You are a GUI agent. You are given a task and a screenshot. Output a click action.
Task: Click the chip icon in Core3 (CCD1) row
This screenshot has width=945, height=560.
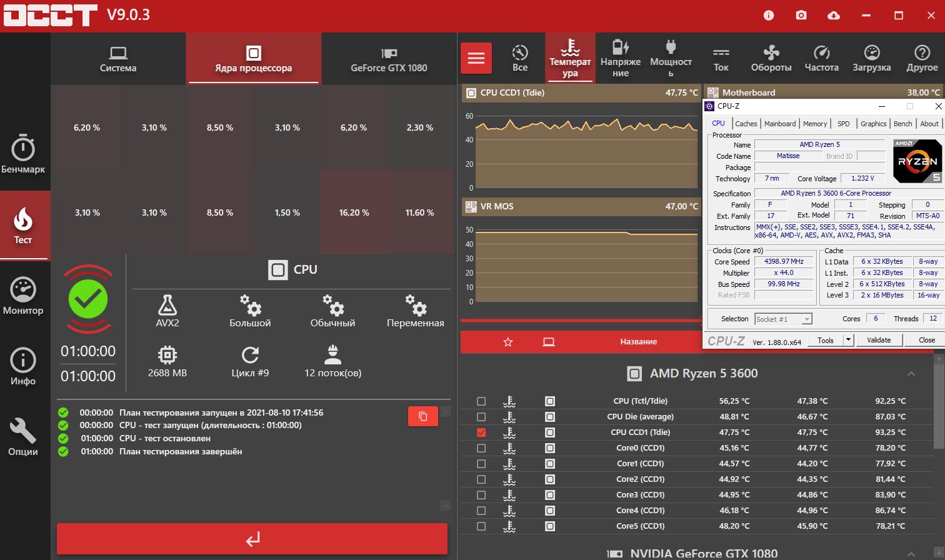point(550,495)
